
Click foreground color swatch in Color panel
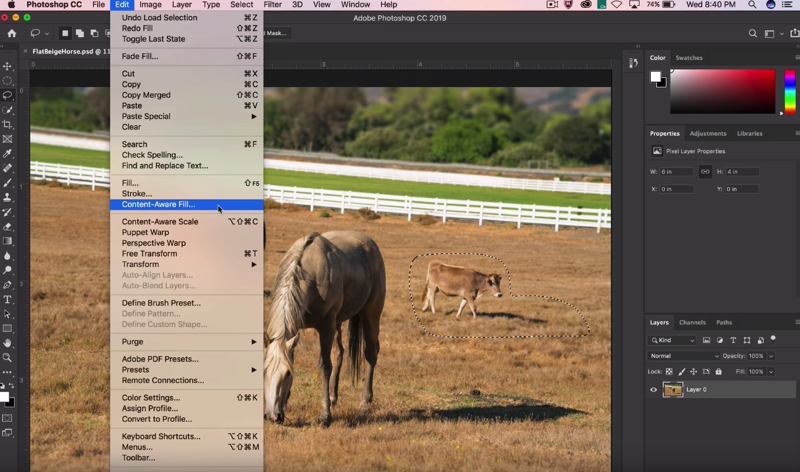[656, 77]
